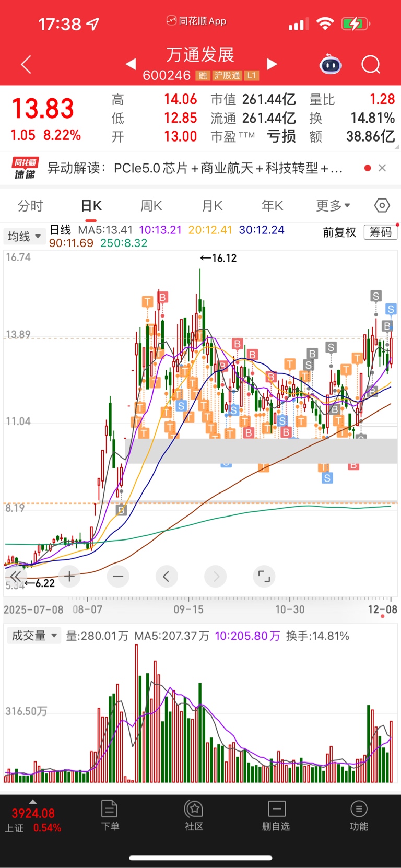Tap the 250:8.32 moving average label
The height and width of the screenshot is (868, 401).
124,243
